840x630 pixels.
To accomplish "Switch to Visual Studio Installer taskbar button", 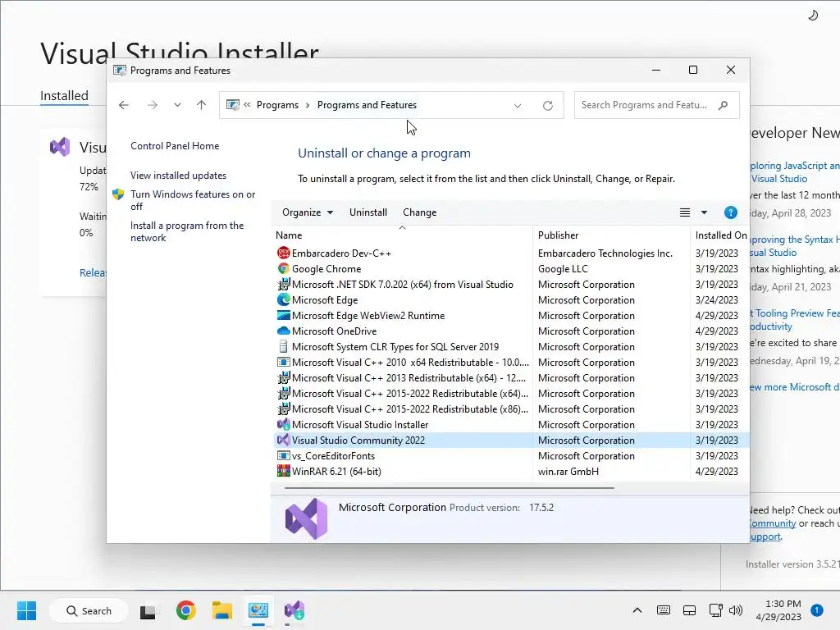I will click(x=294, y=610).
